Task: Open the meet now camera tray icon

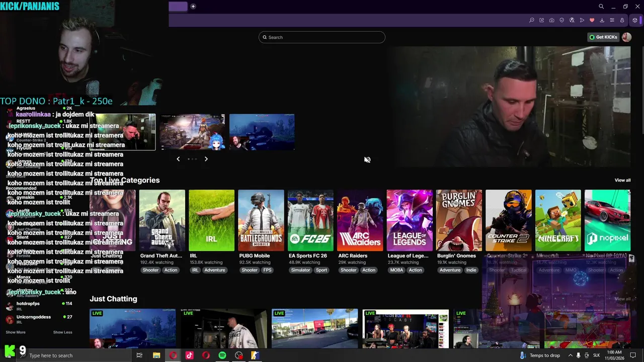Action: (x=587, y=355)
